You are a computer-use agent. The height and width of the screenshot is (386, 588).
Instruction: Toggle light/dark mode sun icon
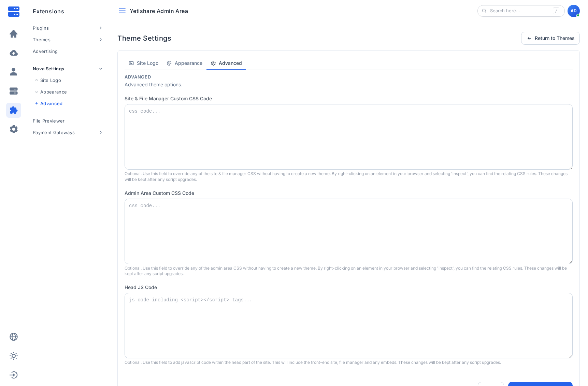tap(14, 356)
